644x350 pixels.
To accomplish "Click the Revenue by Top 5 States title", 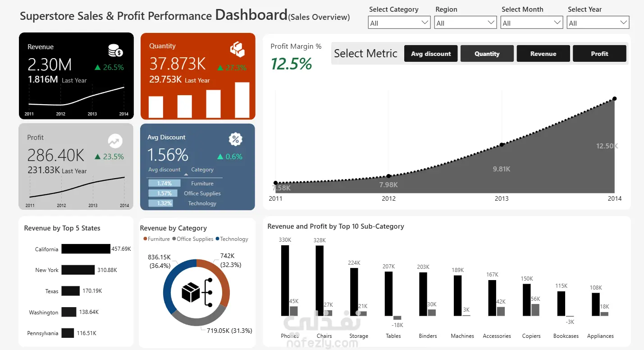I will pyautogui.click(x=62, y=228).
